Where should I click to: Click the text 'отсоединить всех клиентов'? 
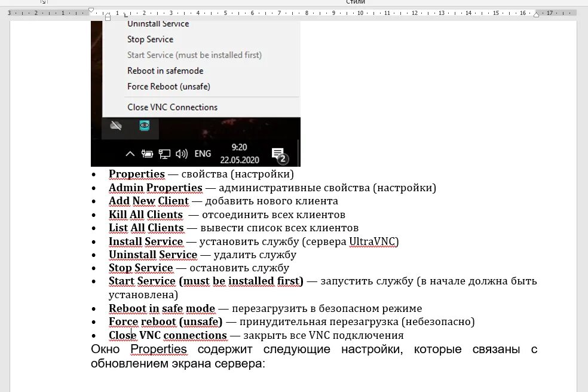pos(273,215)
